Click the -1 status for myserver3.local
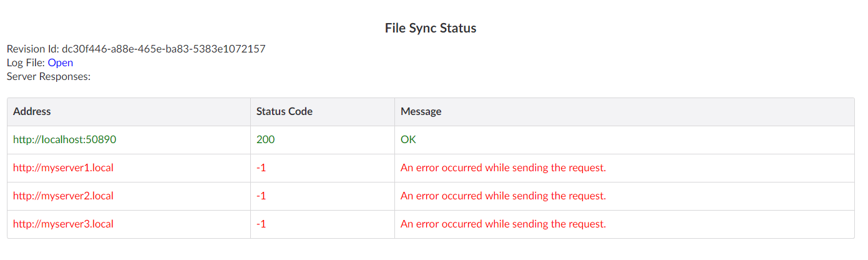 pyautogui.click(x=261, y=224)
